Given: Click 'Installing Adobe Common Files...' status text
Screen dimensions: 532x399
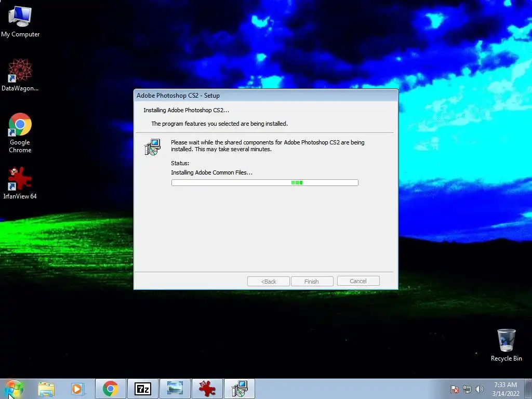Looking at the screenshot, I should point(212,172).
